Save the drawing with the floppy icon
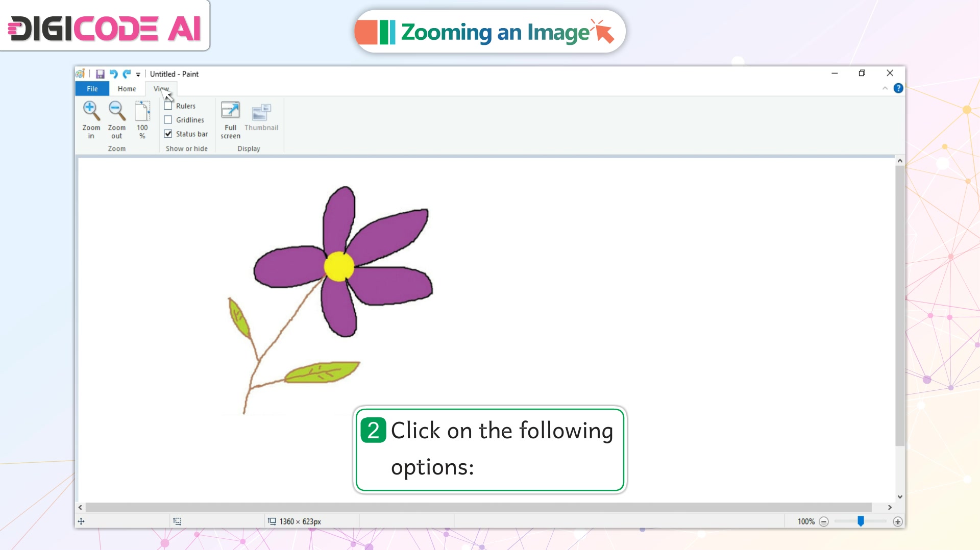This screenshot has width=980, height=550. click(x=100, y=74)
